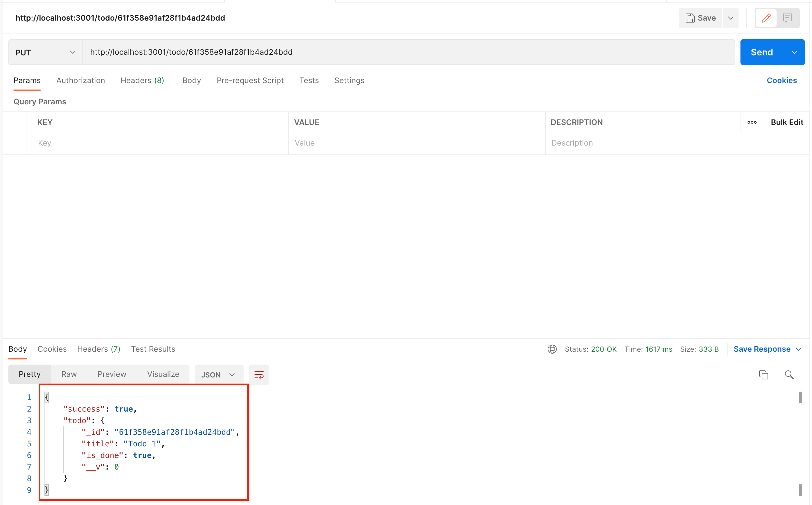
Task: Switch to the Authorization tab
Action: click(81, 81)
